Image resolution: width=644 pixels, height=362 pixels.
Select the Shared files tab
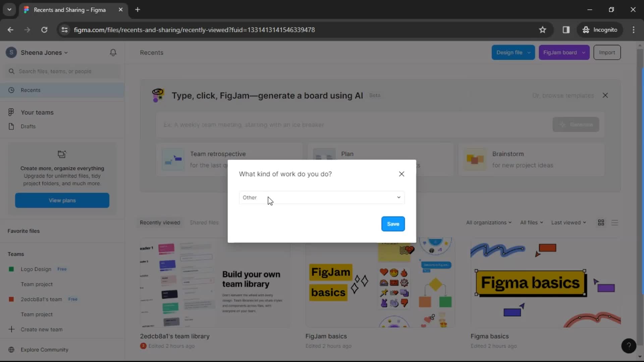pyautogui.click(x=204, y=222)
